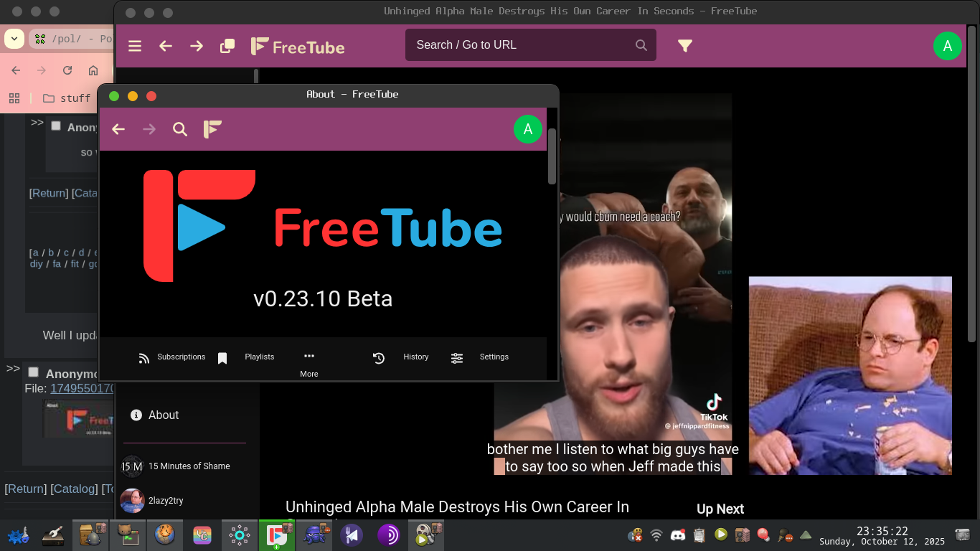Open History in the About window

pos(400,357)
